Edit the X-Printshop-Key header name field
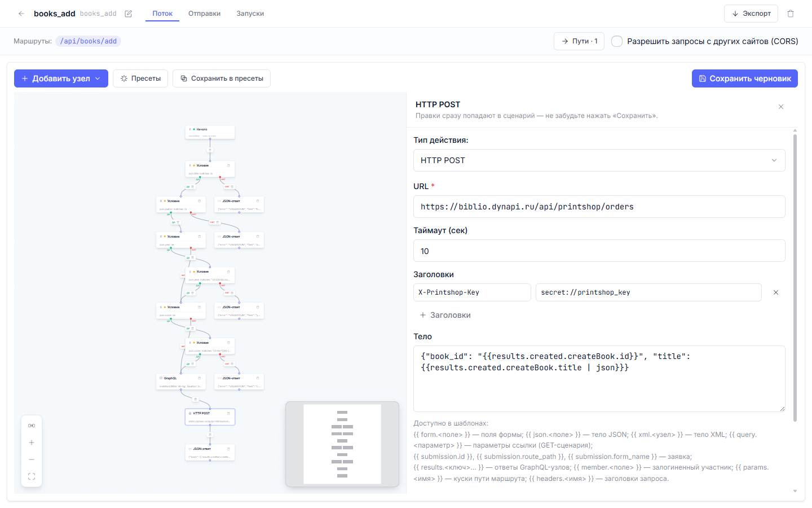The image size is (812, 508). pos(472,292)
